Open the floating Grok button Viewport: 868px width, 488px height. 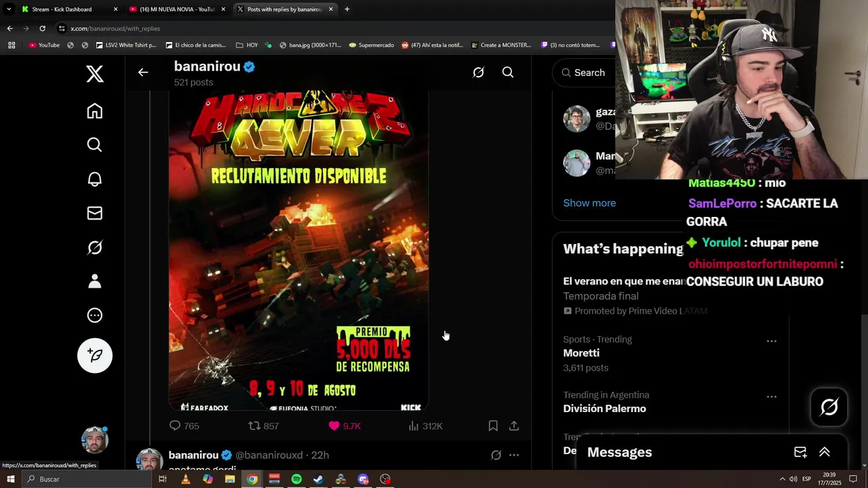click(x=829, y=407)
